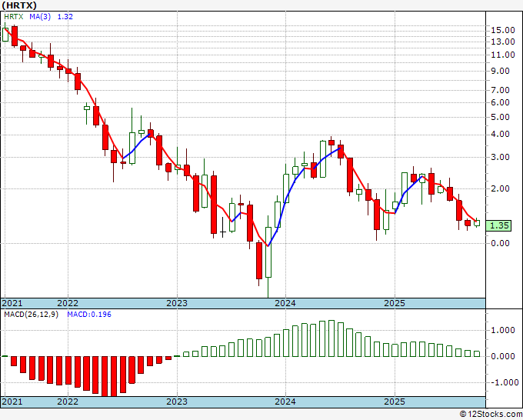Click the final green candlestick beside the 1.35 tag
Viewport: 523px width, 420px height.
click(477, 223)
